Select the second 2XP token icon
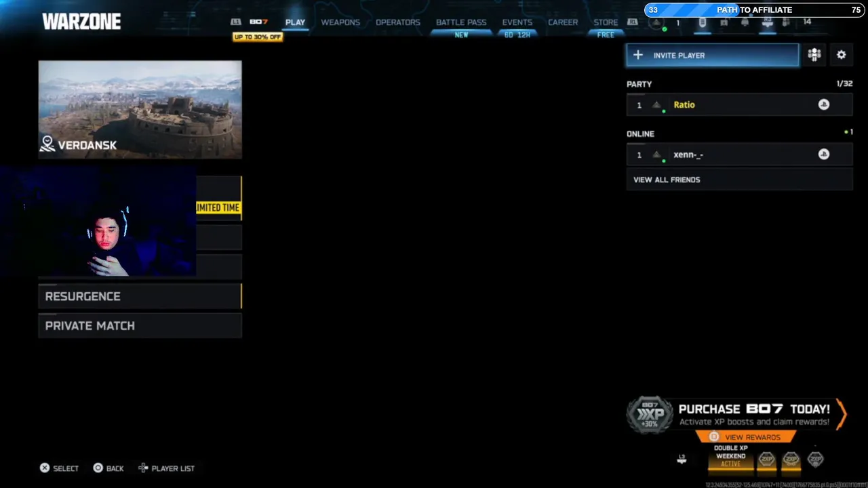Image resolution: width=868 pixels, height=488 pixels. 791,460
